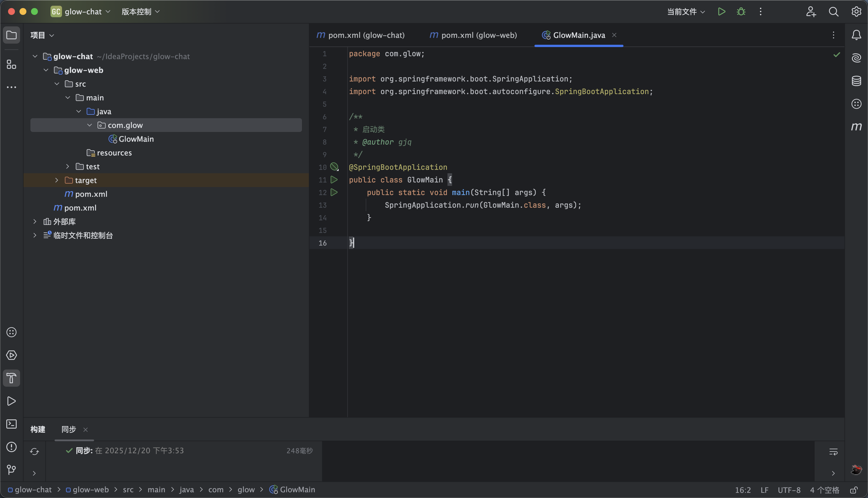The width and height of the screenshot is (868, 498).
Task: Toggle Project tool window folder icon
Action: pos(11,35)
